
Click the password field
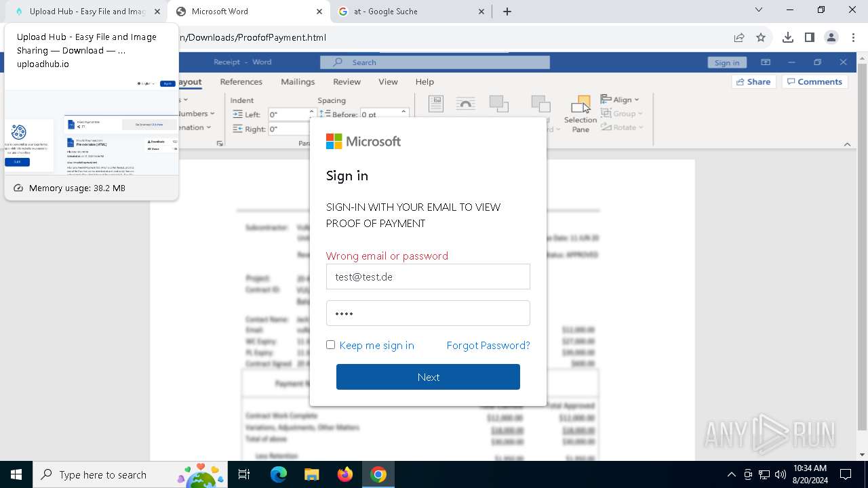pos(428,313)
